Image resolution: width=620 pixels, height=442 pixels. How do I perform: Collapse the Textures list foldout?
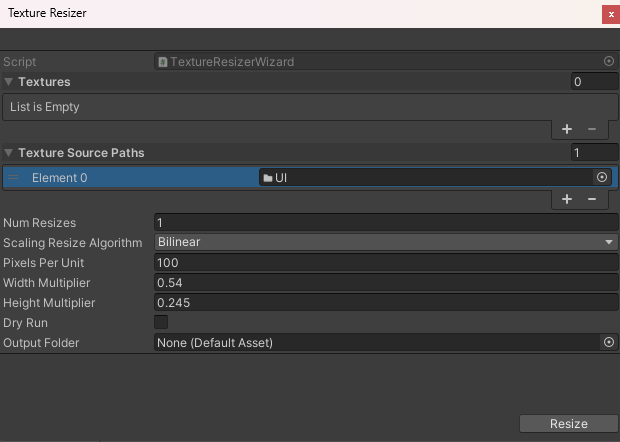(x=8, y=82)
